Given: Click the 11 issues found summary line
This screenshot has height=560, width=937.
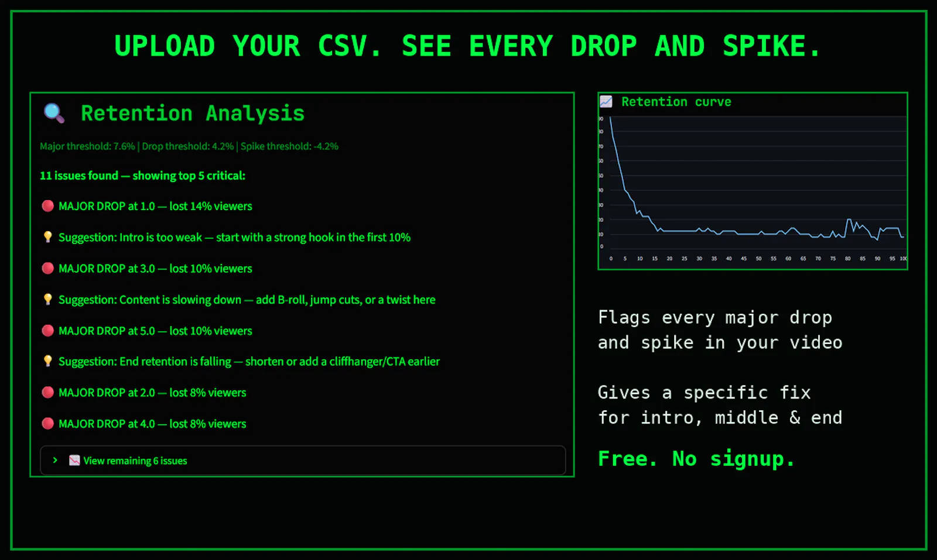Looking at the screenshot, I should tap(142, 176).
